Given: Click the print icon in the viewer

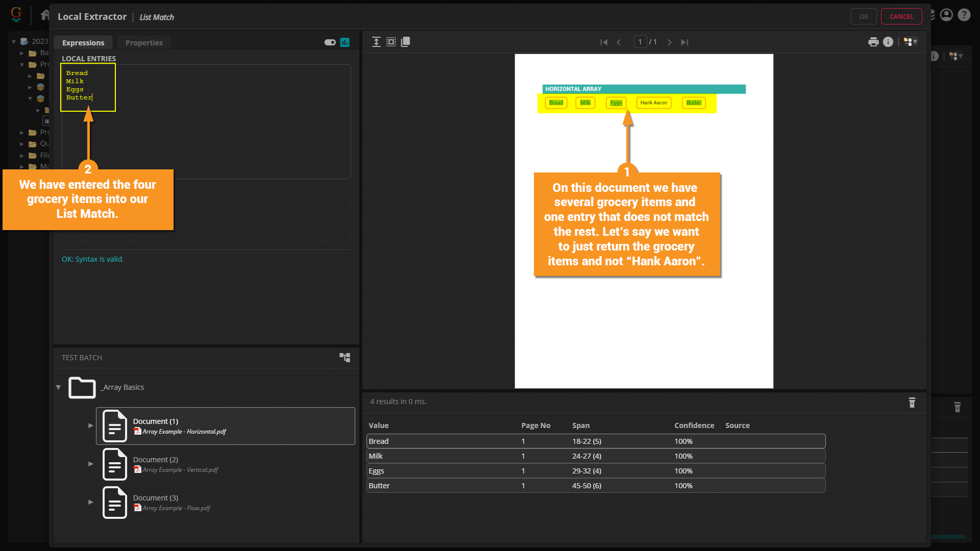Looking at the screenshot, I should (x=873, y=42).
